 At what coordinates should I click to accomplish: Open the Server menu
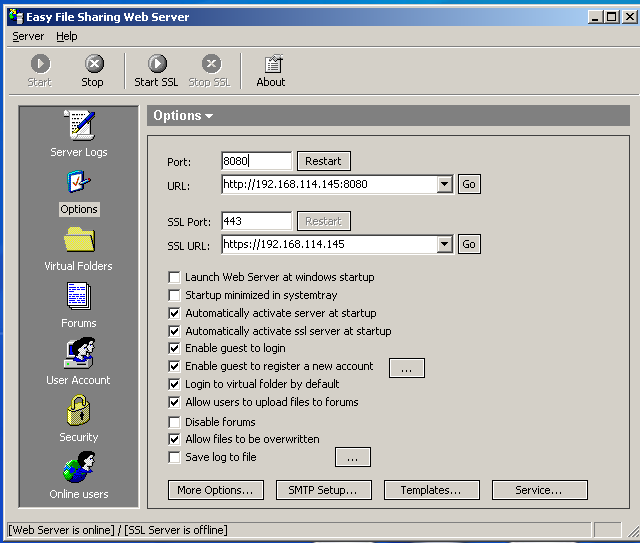point(28,36)
